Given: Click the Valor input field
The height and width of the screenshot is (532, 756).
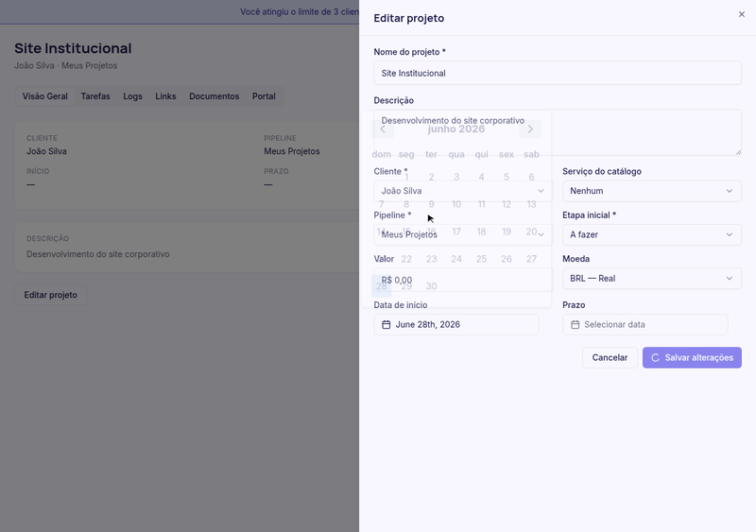Looking at the screenshot, I should coord(463,280).
